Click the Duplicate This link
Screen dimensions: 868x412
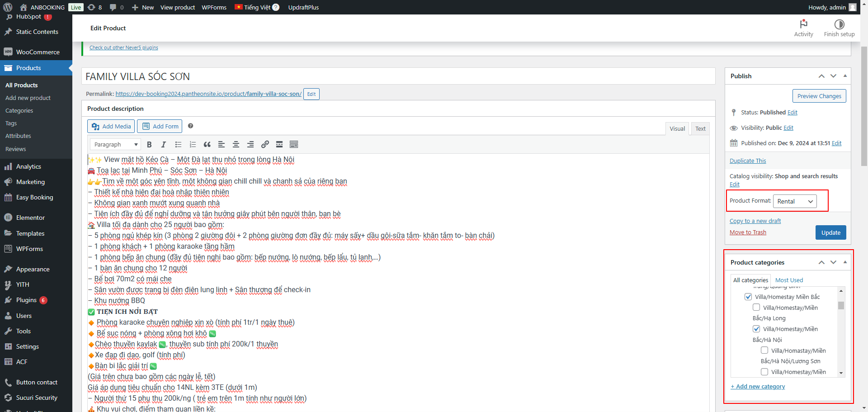click(748, 161)
